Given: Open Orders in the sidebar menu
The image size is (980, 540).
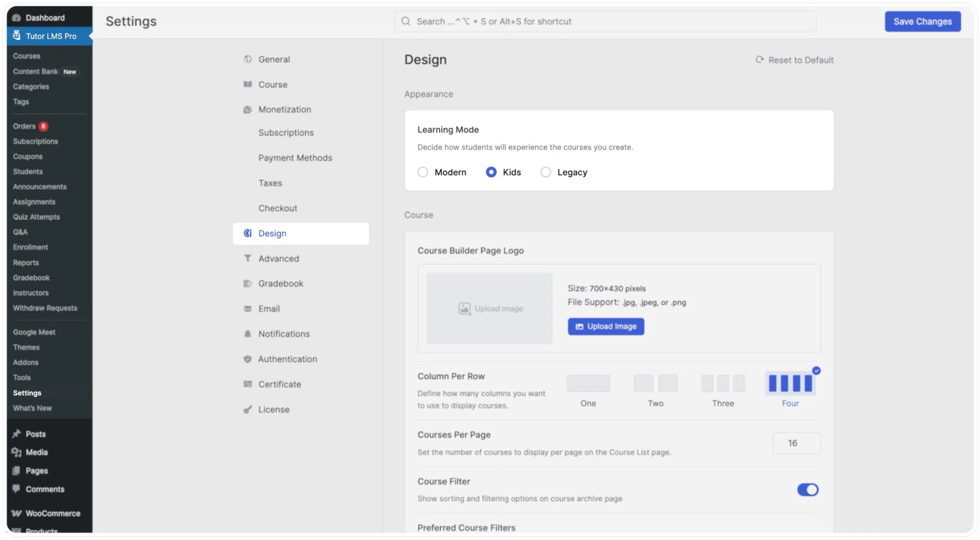Looking at the screenshot, I should coord(24,126).
